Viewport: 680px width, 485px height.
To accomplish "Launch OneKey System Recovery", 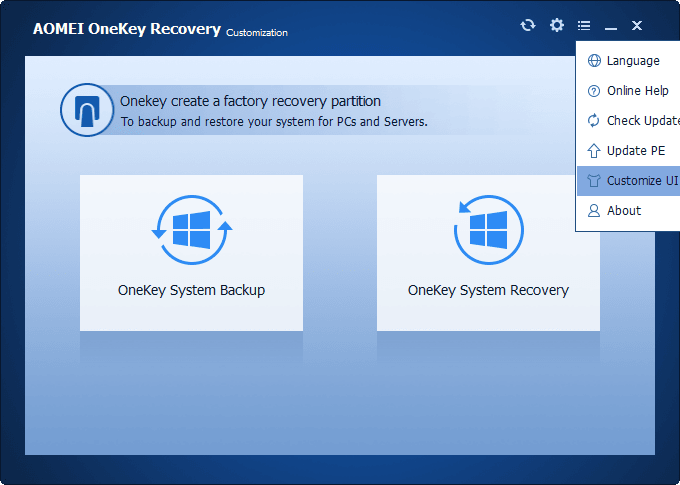I will (x=488, y=291).
